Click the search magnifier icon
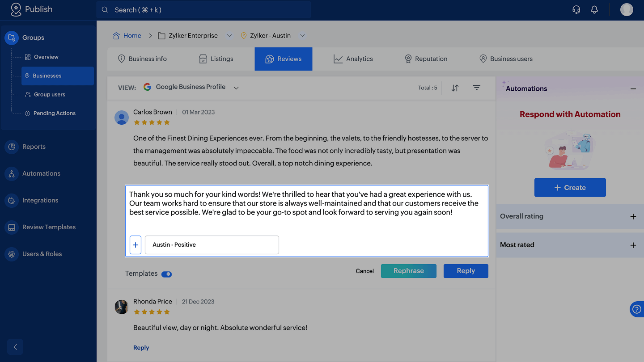Screen dimensions: 644x362 point(105,10)
